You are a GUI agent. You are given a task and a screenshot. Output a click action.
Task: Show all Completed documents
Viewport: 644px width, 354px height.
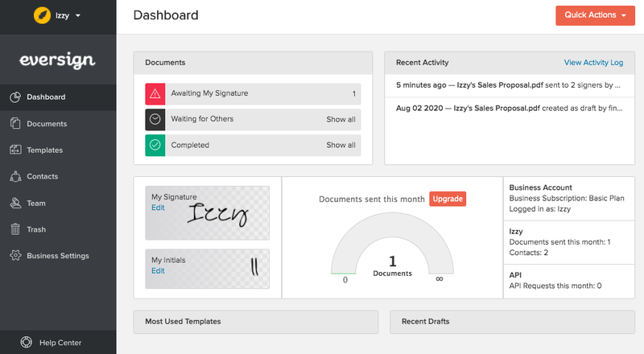click(x=341, y=145)
